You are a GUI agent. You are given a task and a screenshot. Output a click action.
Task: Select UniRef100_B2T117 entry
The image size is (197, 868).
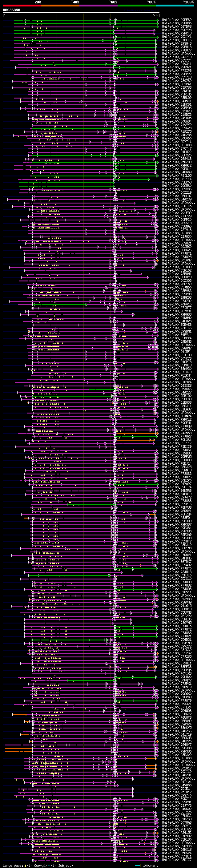[177, 443]
